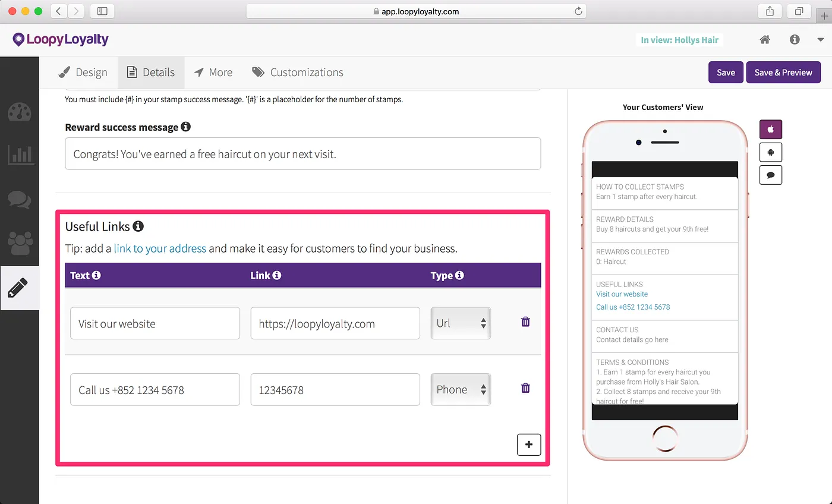Screen dimensions: 832x504
Task: Show info tooltip for Reward success message
Action: tap(186, 127)
